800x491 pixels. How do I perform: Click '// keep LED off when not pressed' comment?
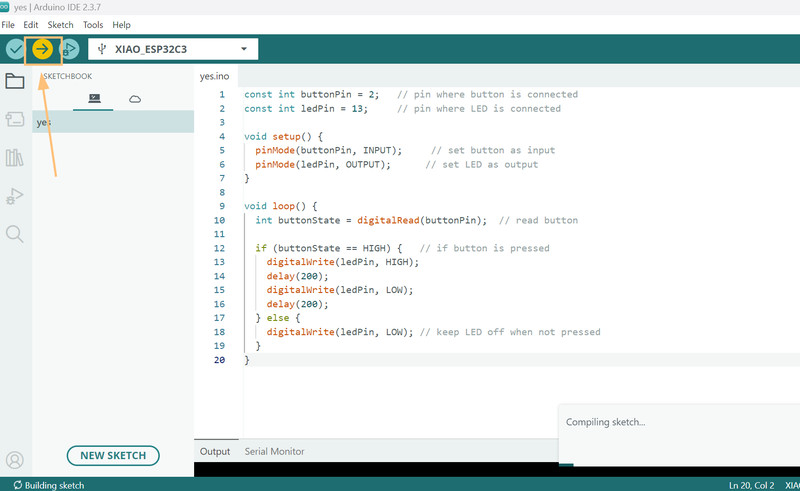pyautogui.click(x=510, y=332)
